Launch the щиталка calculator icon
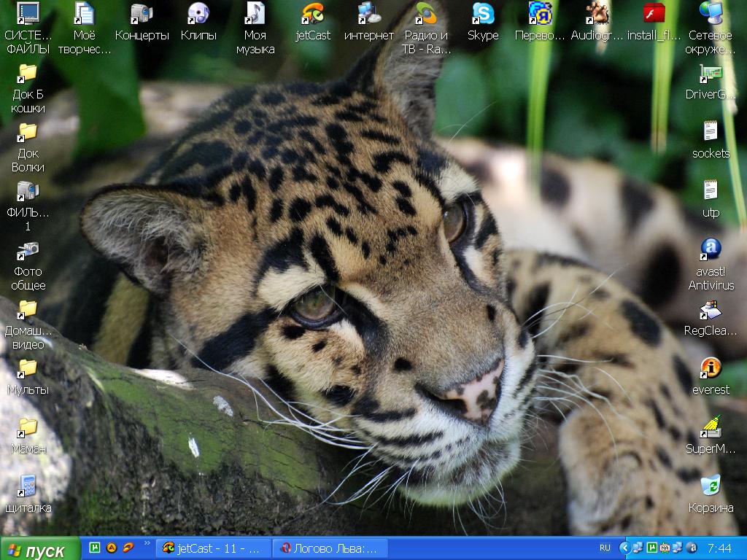 [28, 486]
